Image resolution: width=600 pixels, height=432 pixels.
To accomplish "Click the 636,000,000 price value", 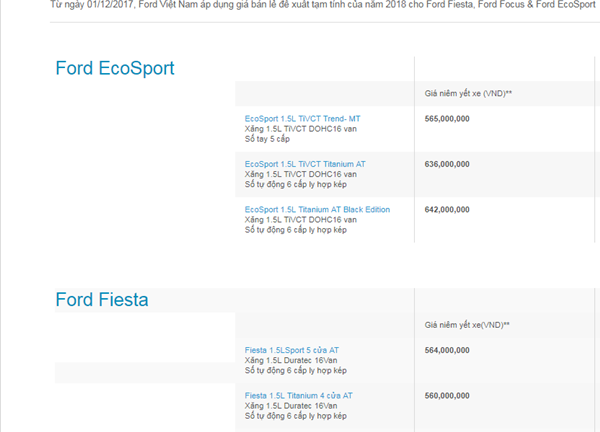I will [x=447, y=164].
